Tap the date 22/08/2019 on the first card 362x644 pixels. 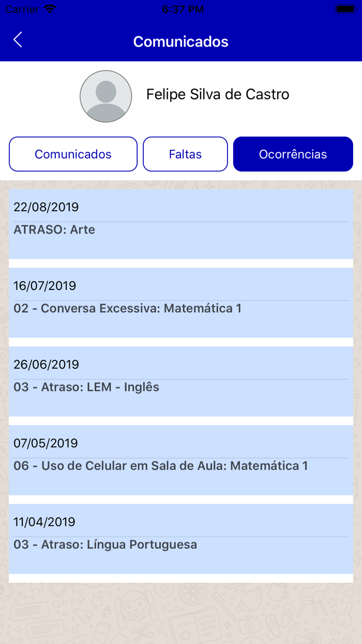pos(46,207)
